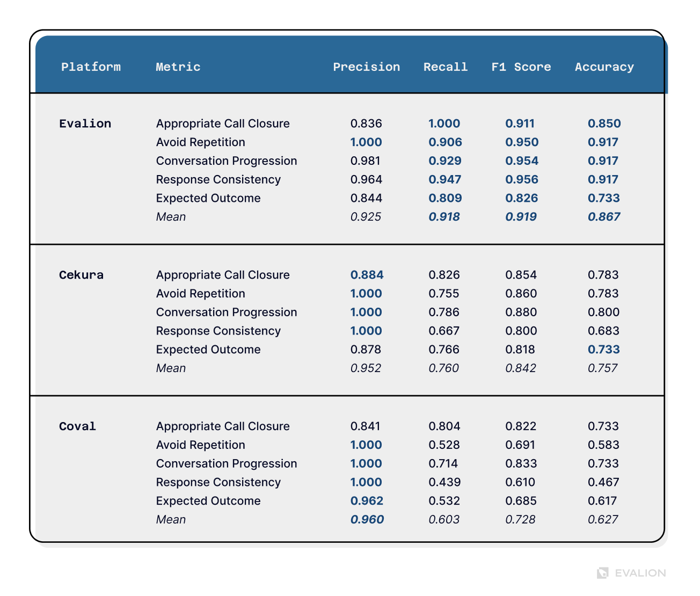This screenshot has width=700, height=596.
Task: Click Cekura mean F1 0.842
Action: click(521, 368)
